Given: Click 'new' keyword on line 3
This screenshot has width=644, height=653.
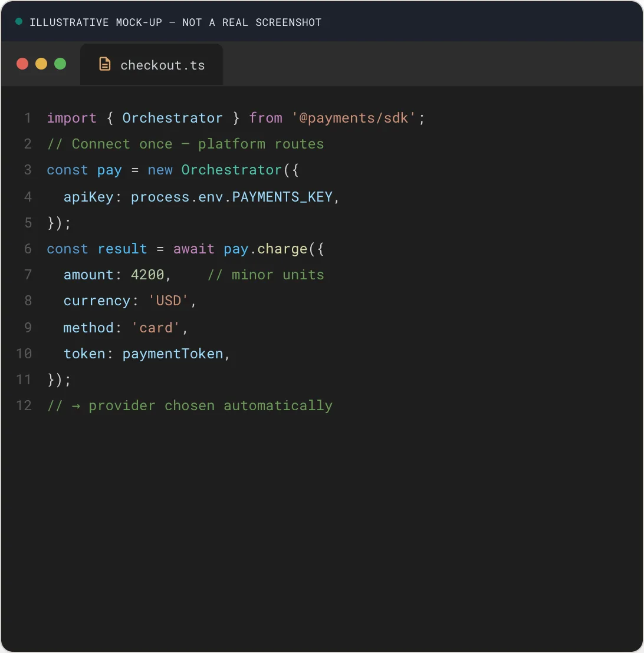Looking at the screenshot, I should (x=160, y=170).
